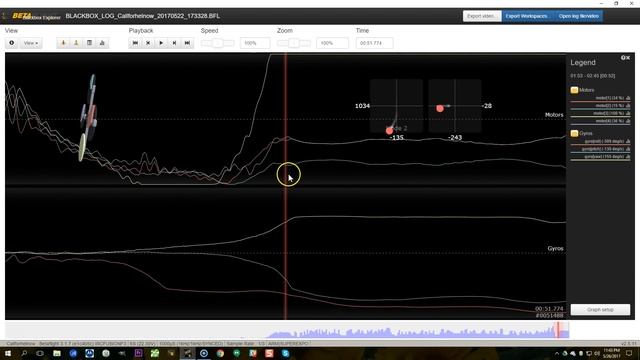Open the notification center icon on the taskbar
Screen dimensions: 640x360
[x=629, y=353]
